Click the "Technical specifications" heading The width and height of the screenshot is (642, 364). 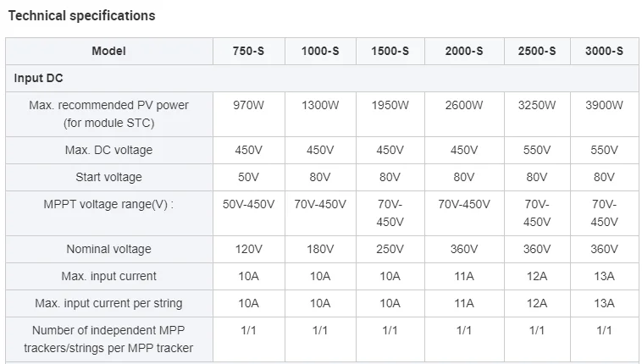(81, 16)
